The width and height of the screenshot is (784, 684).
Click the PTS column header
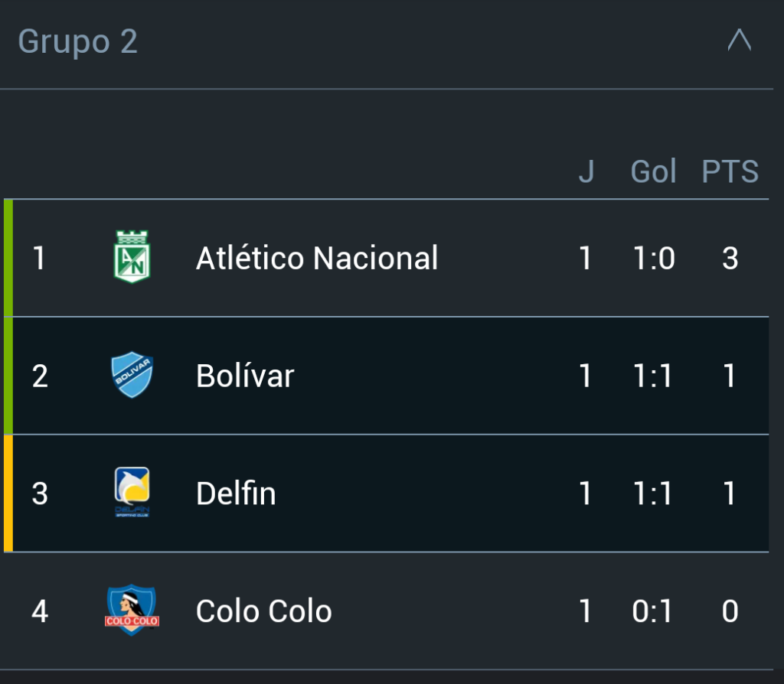click(x=730, y=171)
